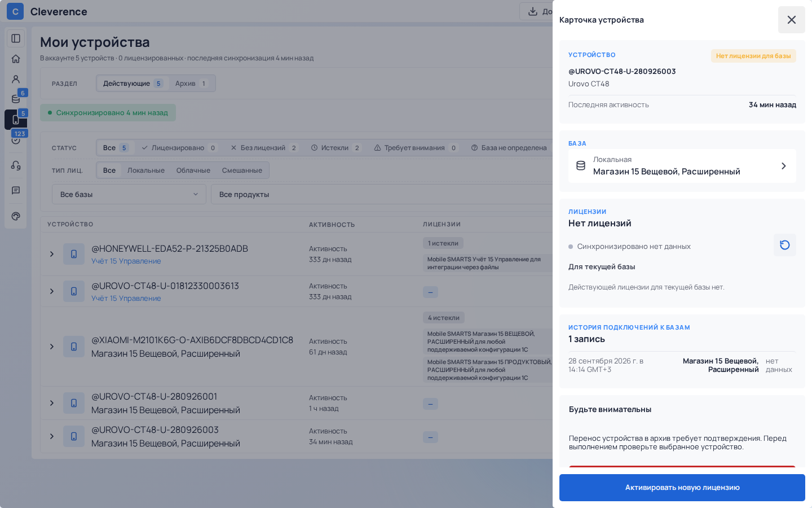Click the Нет лицензии для базы badge
Image resolution: width=812 pixels, height=508 pixels.
point(753,56)
